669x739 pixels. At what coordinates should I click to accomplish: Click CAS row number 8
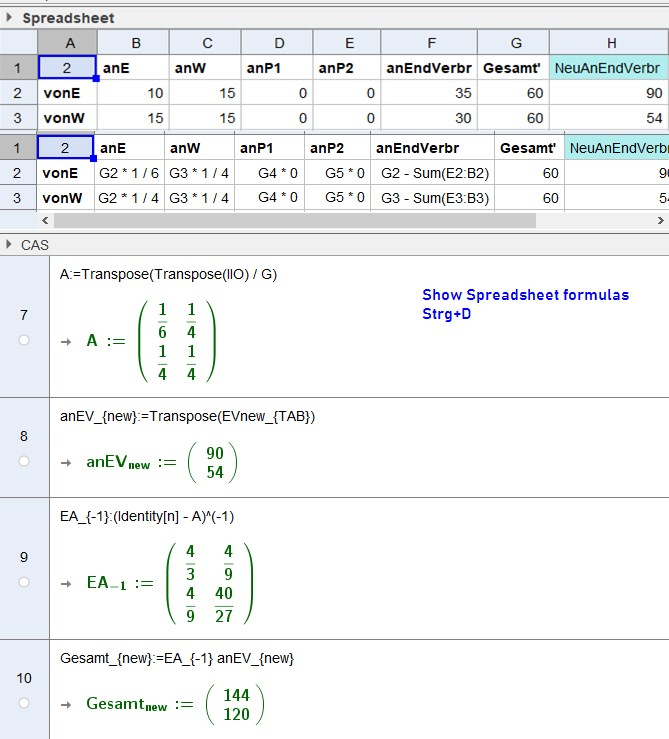tap(24, 436)
